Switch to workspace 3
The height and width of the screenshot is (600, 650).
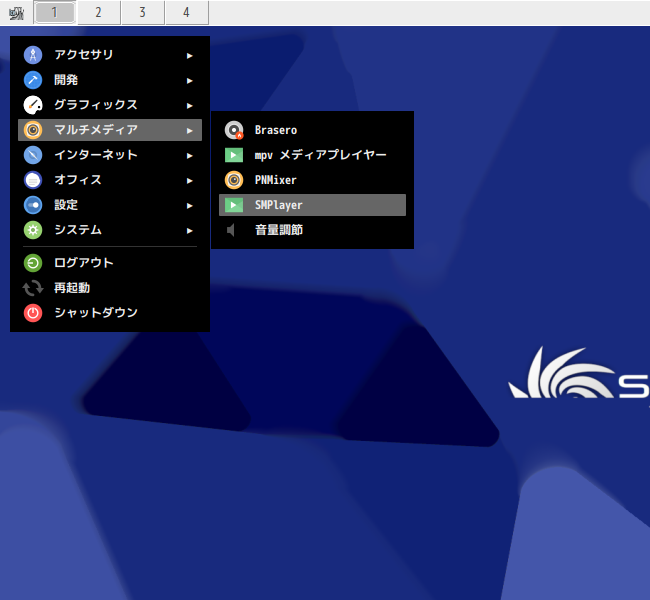pos(143,12)
